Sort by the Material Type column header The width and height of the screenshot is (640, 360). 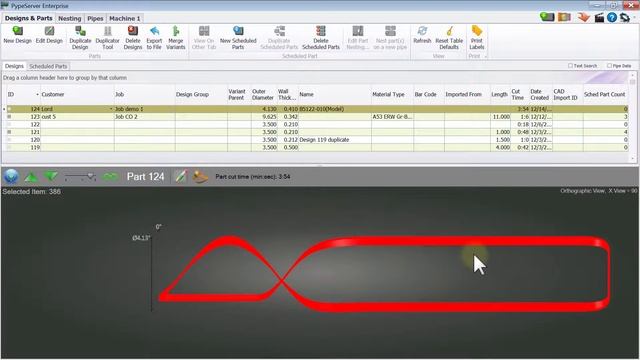coord(392,94)
